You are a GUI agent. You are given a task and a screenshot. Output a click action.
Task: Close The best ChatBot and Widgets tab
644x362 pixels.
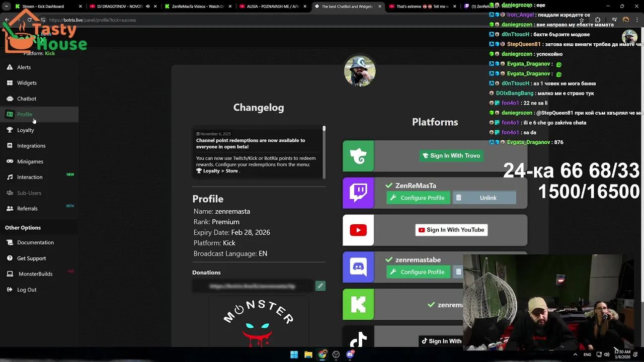coord(379,7)
